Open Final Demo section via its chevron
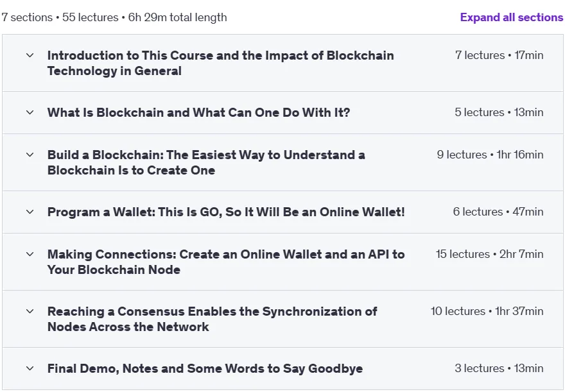Viewport: 565px width, 392px height. (30, 368)
